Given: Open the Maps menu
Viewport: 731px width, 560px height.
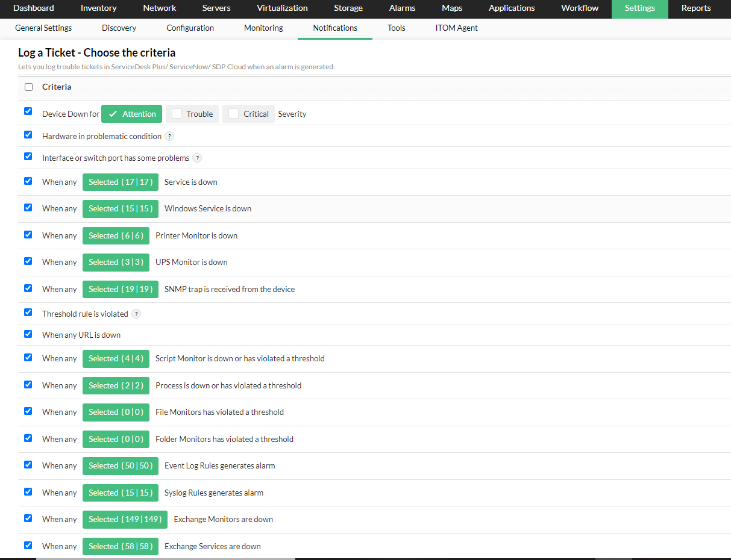Looking at the screenshot, I should (452, 8).
